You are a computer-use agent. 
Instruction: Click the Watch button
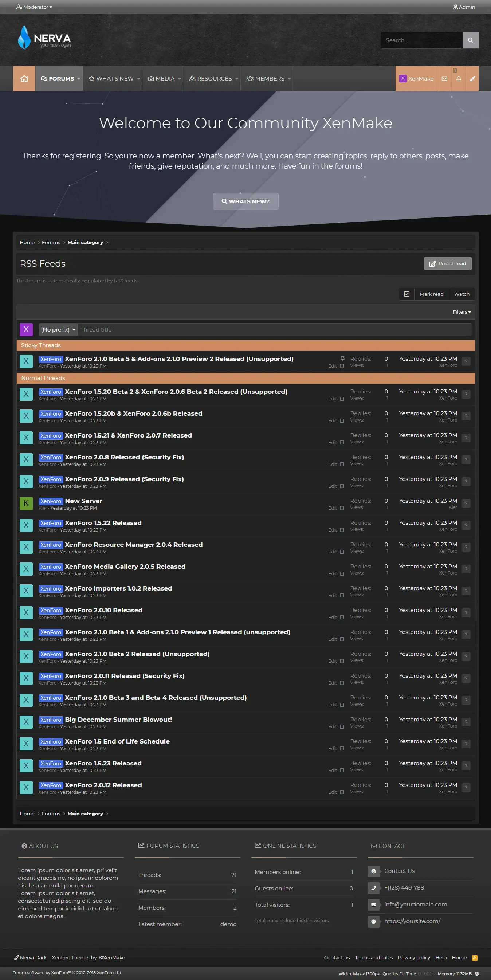(462, 294)
